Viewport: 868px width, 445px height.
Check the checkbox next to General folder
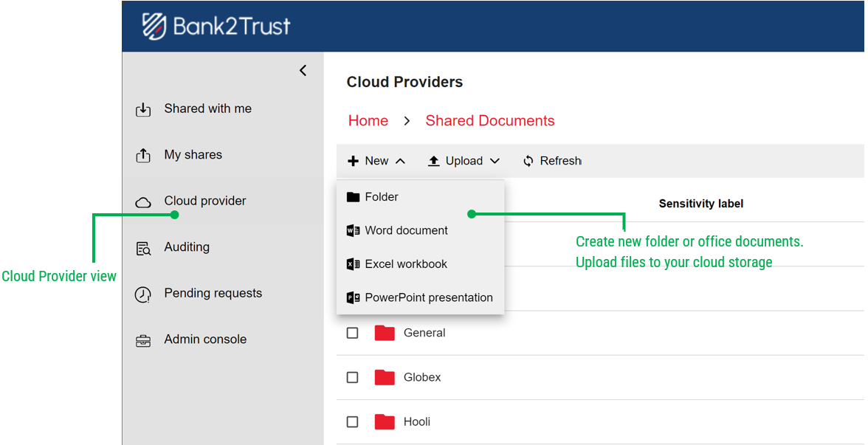tap(352, 333)
